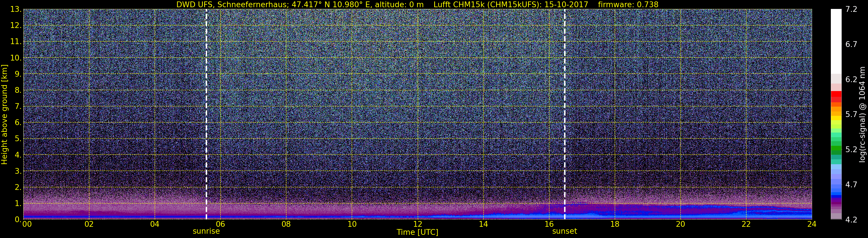Click the colorbar label '5.2'
The image size is (868, 238).
pos(851,149)
